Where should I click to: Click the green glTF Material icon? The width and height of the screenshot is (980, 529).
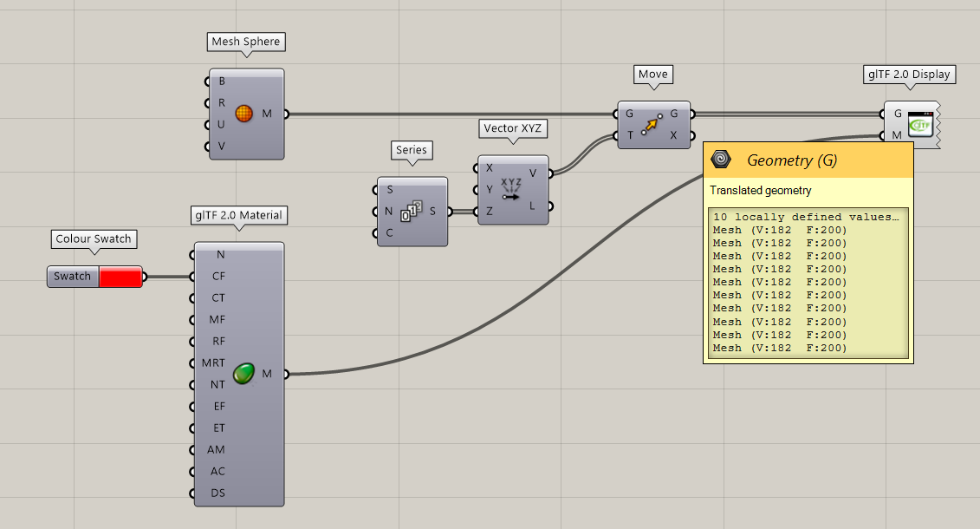coord(243,374)
